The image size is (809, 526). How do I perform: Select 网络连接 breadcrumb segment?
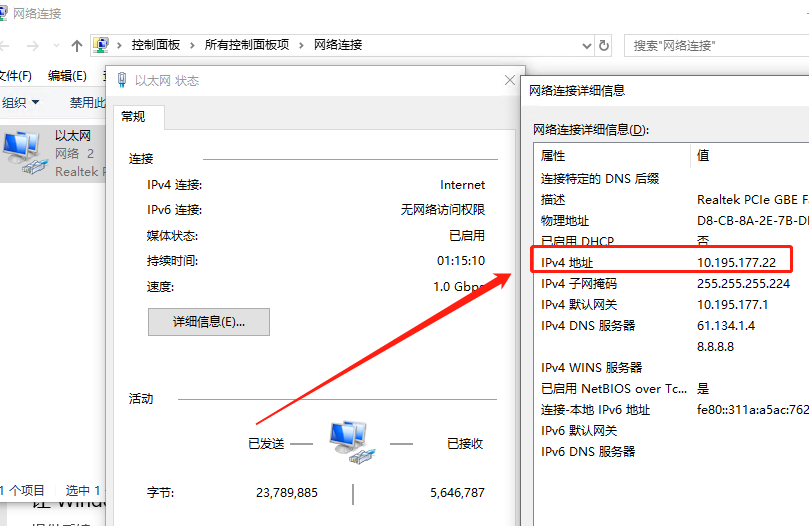338,45
